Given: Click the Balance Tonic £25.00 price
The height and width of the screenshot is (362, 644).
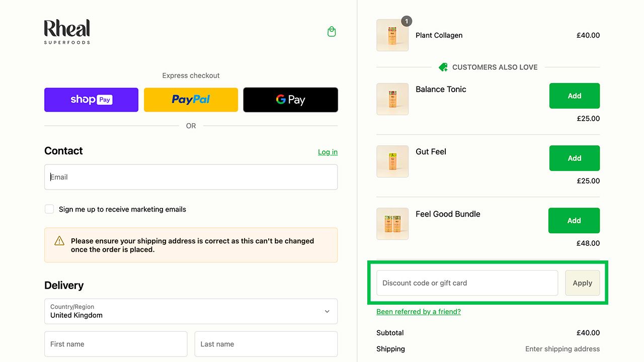Looking at the screenshot, I should (x=588, y=119).
